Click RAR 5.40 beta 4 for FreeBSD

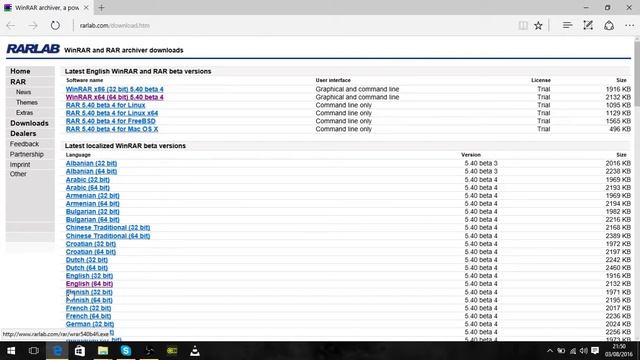[x=111, y=121]
